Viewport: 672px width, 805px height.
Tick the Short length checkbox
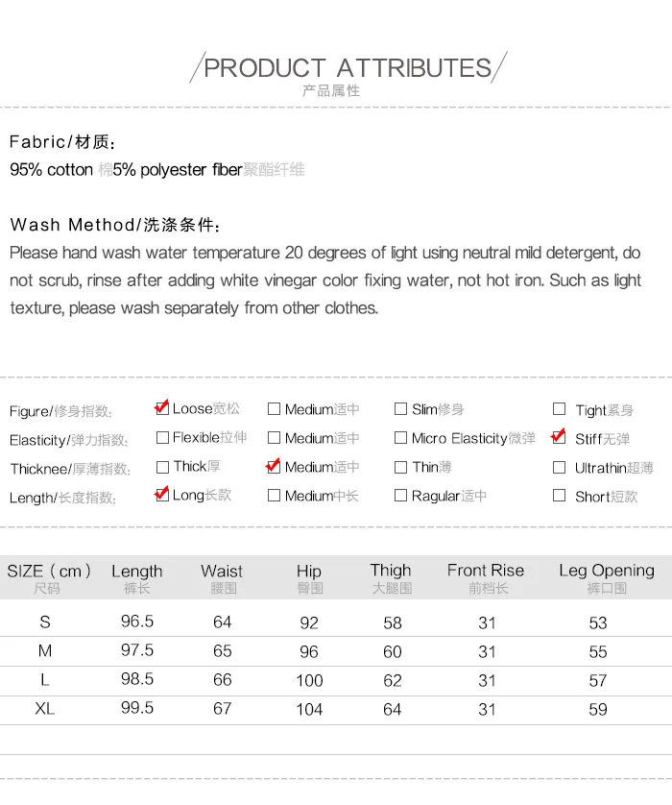tap(559, 496)
